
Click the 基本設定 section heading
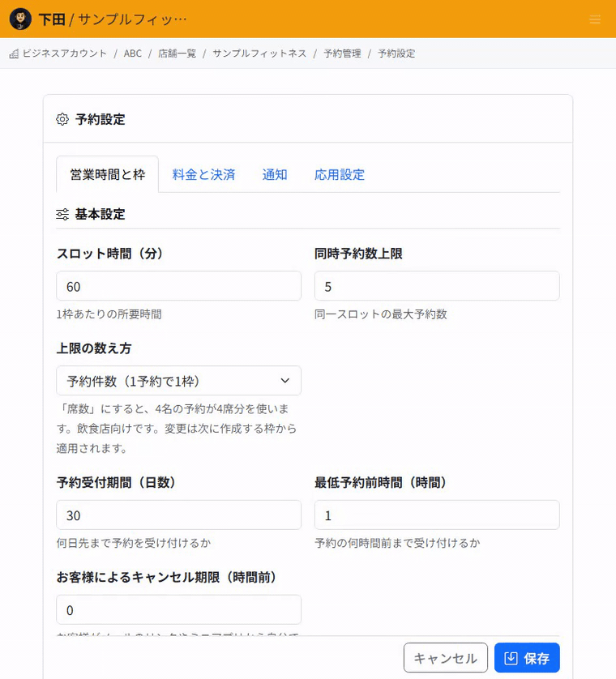(x=100, y=215)
